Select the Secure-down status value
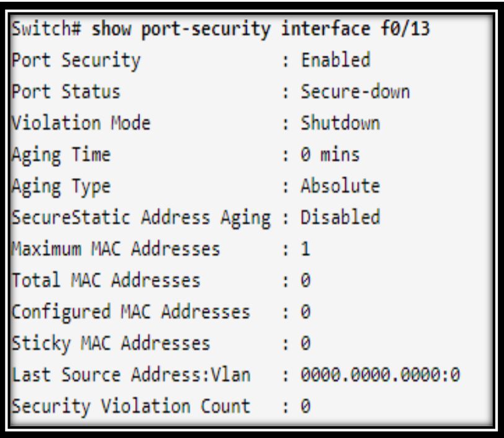504x438 pixels. pyautogui.click(x=355, y=92)
